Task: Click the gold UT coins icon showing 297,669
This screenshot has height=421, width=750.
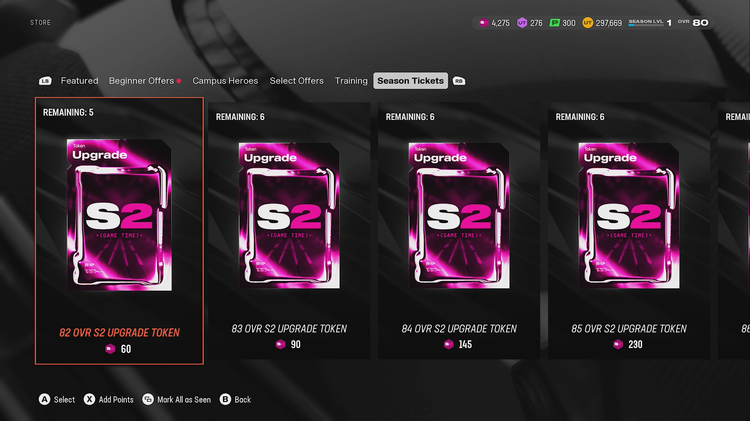Action: tap(587, 22)
